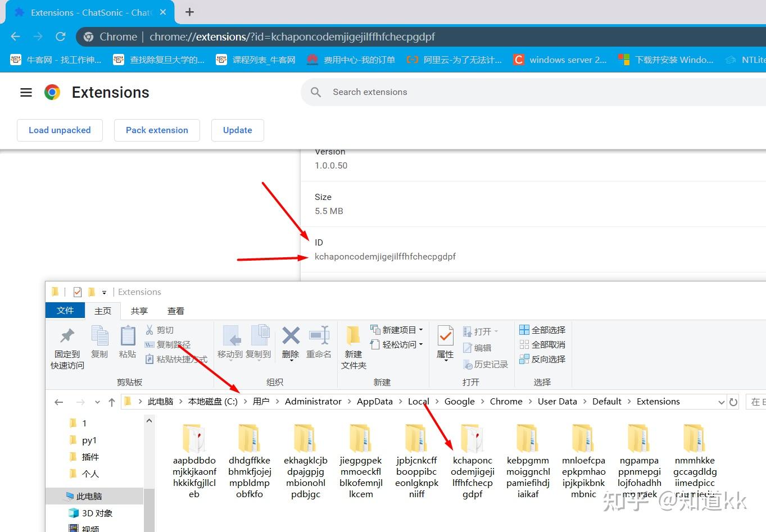Open the windows server 2... bookmark
Image resolution: width=766 pixels, height=532 pixels.
[x=560, y=60]
